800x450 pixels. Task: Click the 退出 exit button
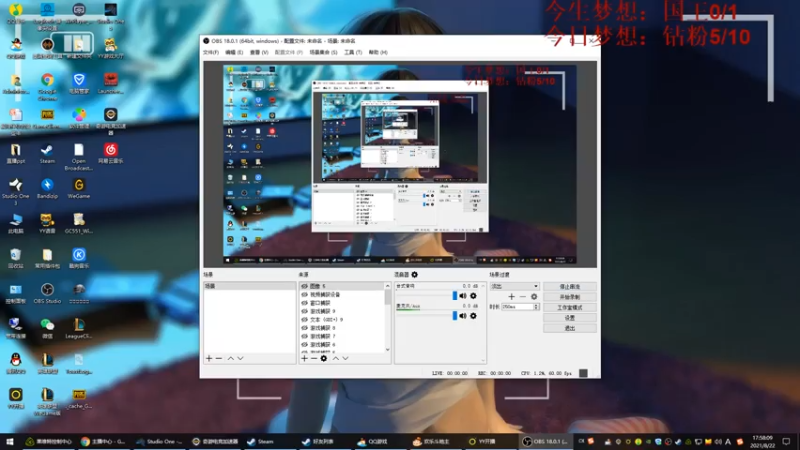569,329
